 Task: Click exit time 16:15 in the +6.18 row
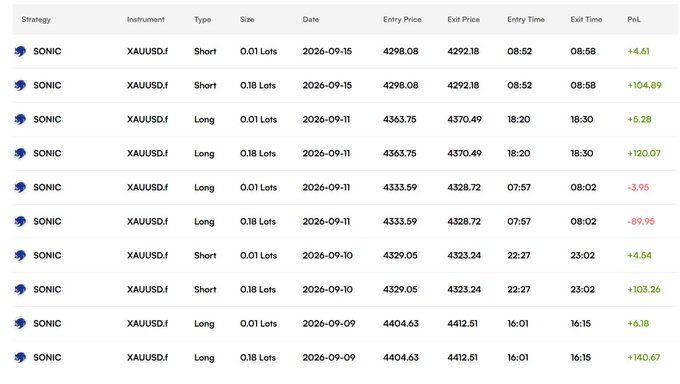pyautogui.click(x=581, y=324)
